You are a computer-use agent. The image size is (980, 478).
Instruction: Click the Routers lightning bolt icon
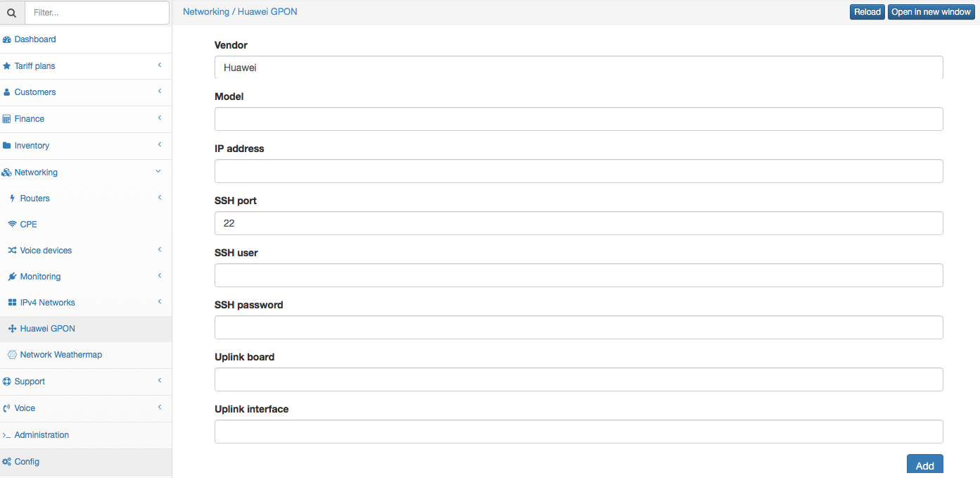tap(12, 199)
